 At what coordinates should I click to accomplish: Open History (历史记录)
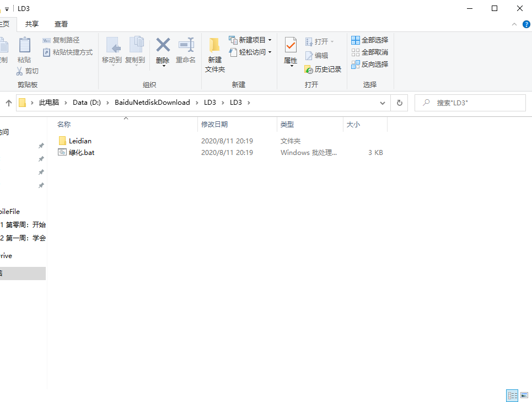323,69
